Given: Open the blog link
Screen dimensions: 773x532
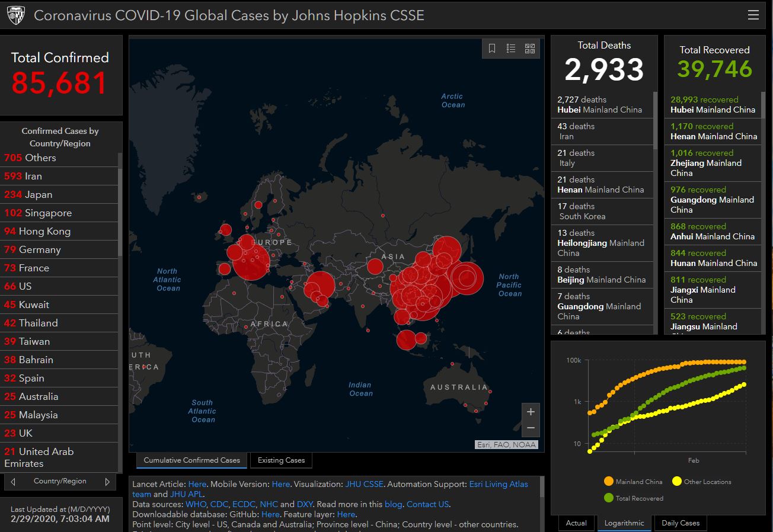Looking at the screenshot, I should [x=393, y=504].
